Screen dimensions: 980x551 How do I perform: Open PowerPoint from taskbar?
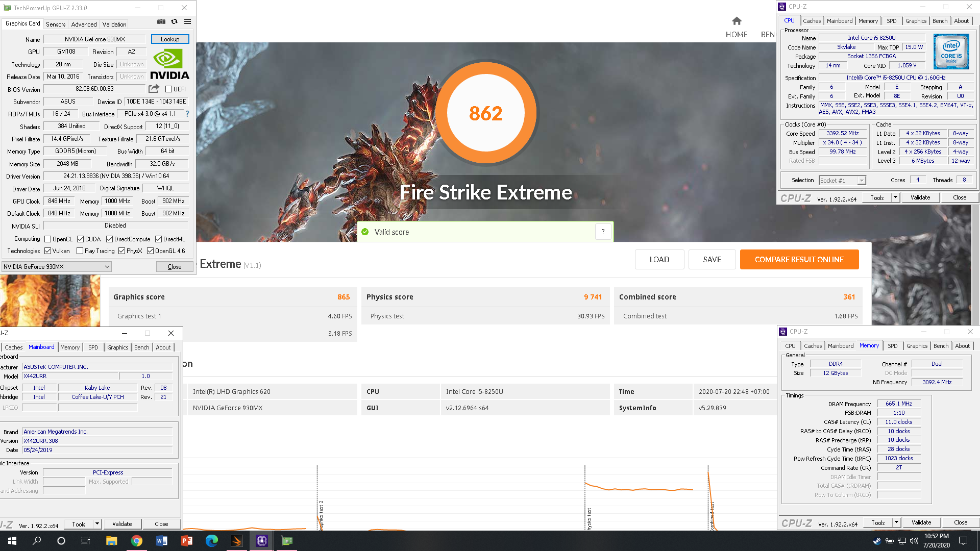[187, 541]
